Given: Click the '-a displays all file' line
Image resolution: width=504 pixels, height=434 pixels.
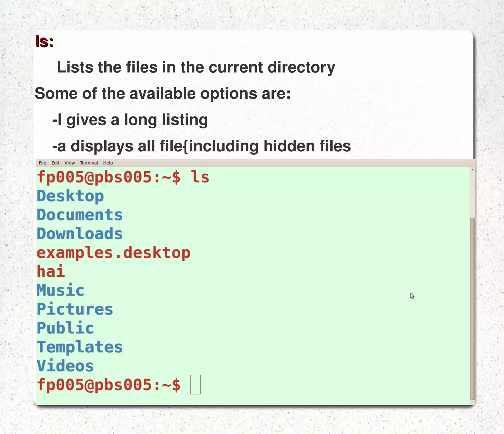Looking at the screenshot, I should (201, 146).
